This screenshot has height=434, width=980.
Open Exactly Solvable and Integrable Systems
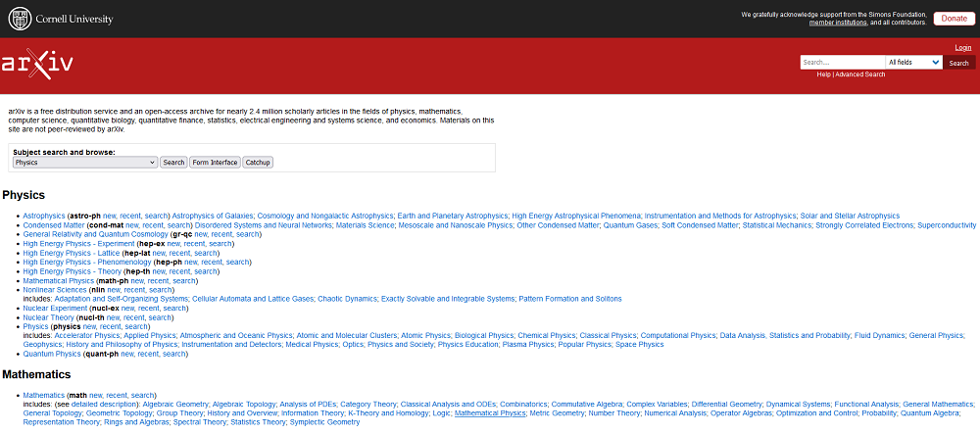coord(448,299)
